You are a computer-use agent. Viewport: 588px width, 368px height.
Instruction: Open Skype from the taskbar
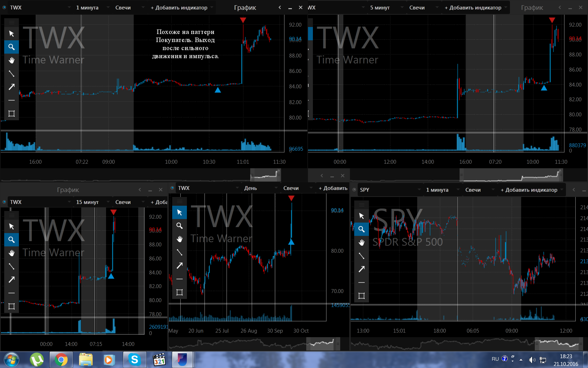[x=134, y=360]
